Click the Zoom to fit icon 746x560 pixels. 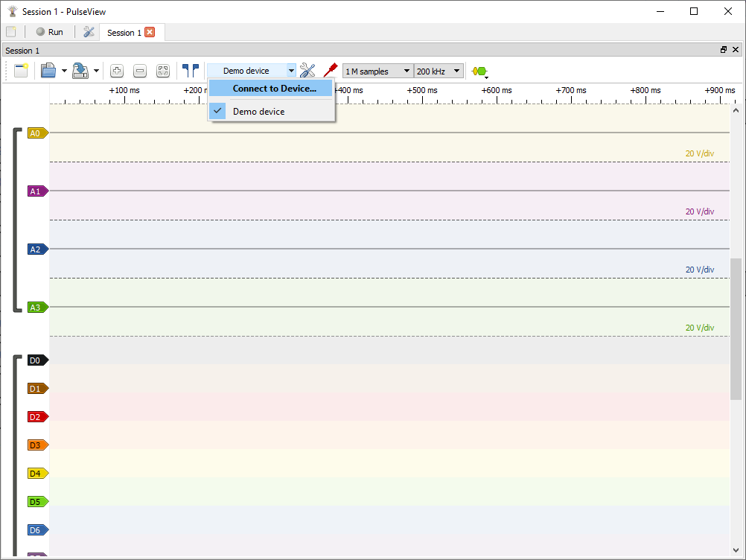163,71
